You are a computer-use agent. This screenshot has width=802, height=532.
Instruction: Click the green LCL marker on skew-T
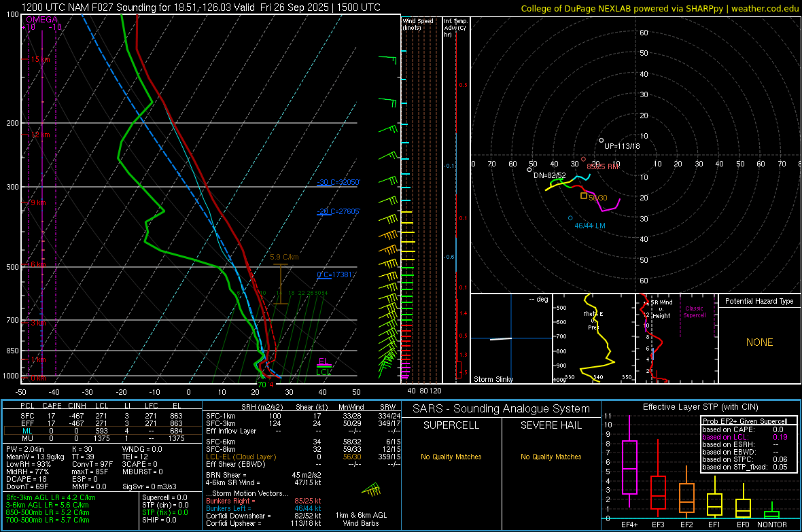coord(324,372)
